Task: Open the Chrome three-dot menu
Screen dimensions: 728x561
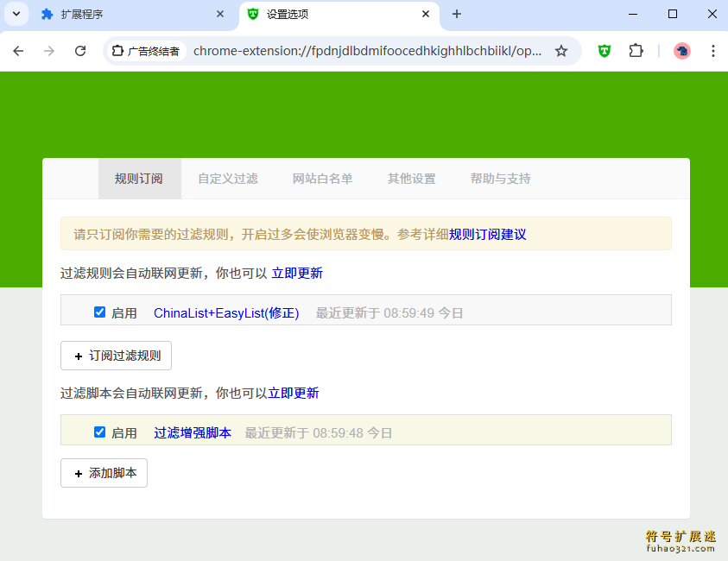Action: (712, 51)
